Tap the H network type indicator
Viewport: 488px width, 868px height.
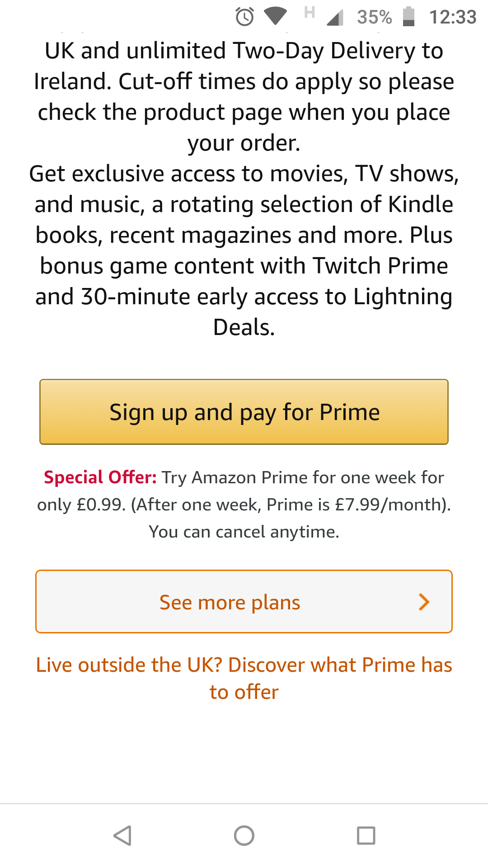coord(310,12)
